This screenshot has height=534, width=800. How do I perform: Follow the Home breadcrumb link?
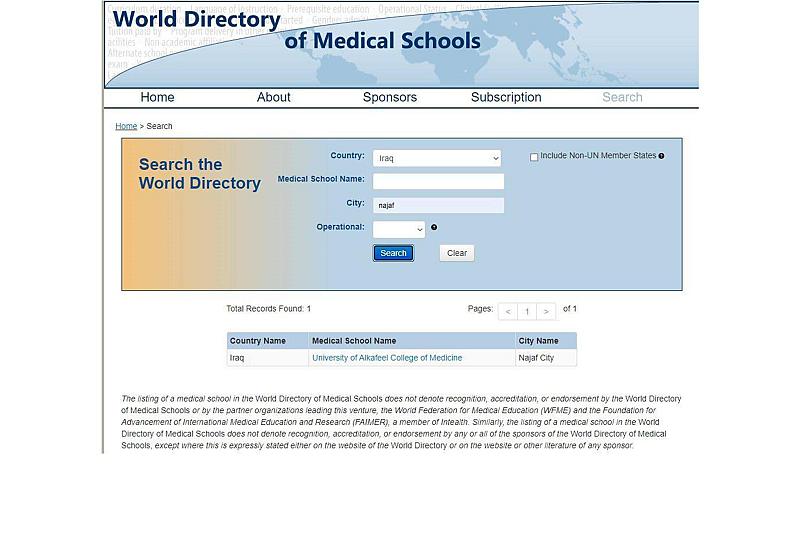[126, 126]
